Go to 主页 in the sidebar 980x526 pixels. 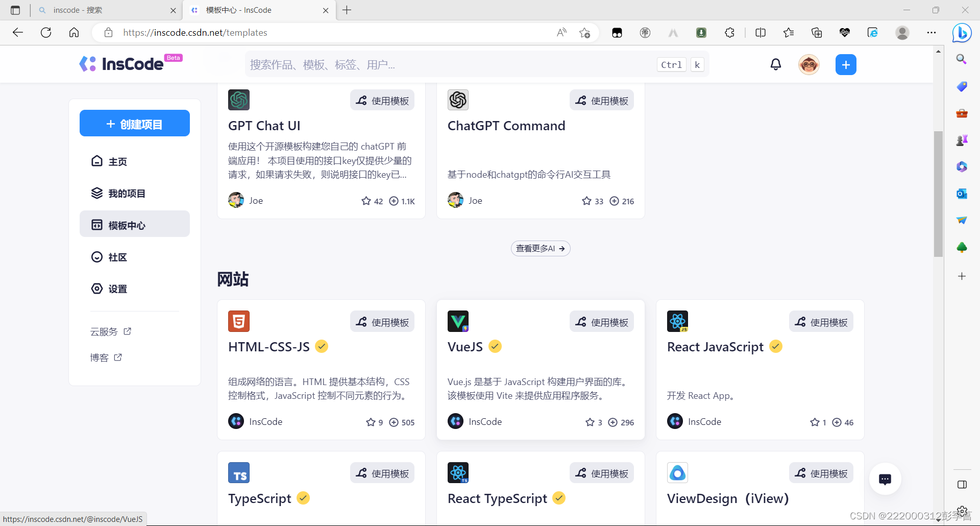(135, 161)
